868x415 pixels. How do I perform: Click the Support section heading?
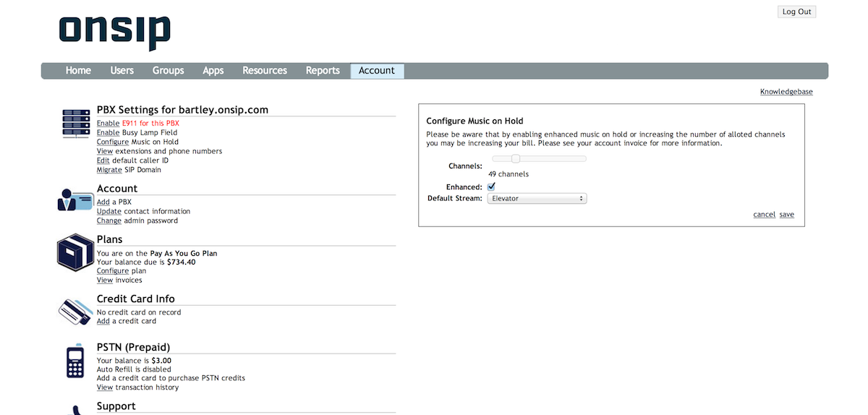click(116, 406)
